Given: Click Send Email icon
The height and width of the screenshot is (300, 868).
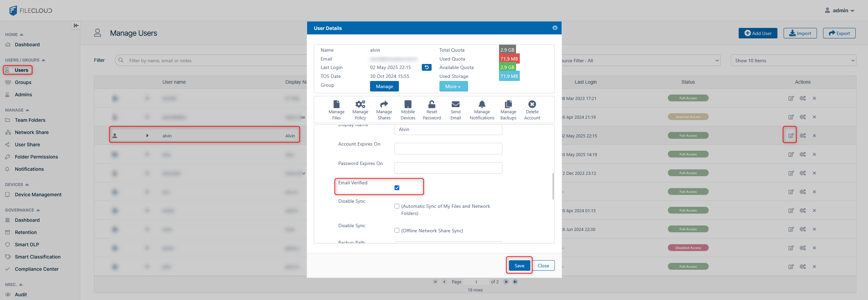Looking at the screenshot, I should (x=455, y=110).
